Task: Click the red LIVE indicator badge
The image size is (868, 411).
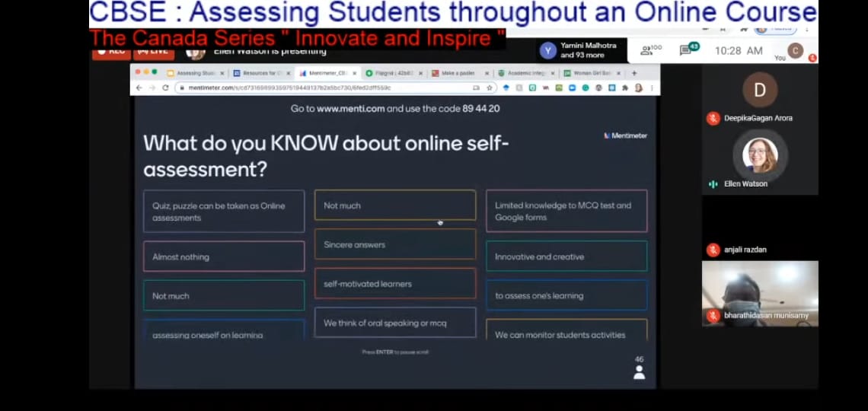Action: (154, 51)
